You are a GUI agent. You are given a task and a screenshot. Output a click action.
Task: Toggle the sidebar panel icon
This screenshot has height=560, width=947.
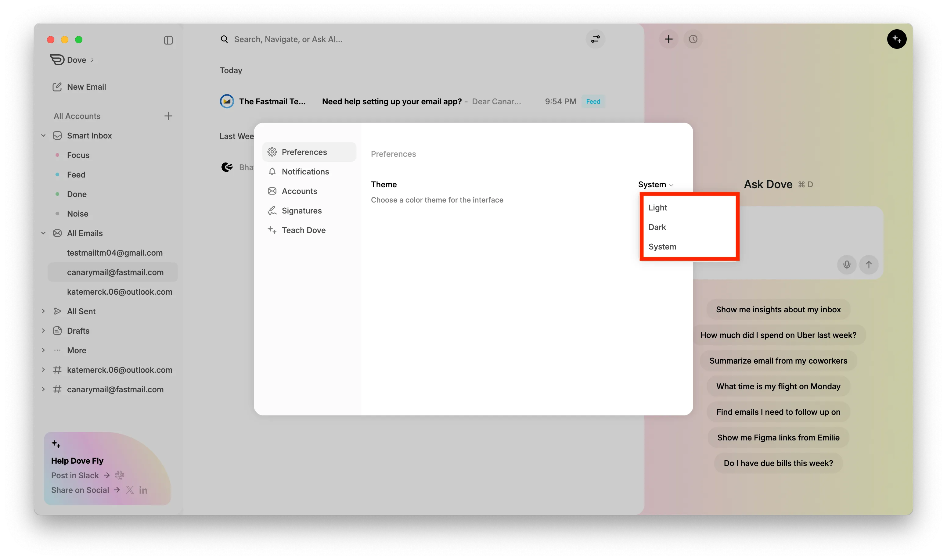pyautogui.click(x=168, y=40)
